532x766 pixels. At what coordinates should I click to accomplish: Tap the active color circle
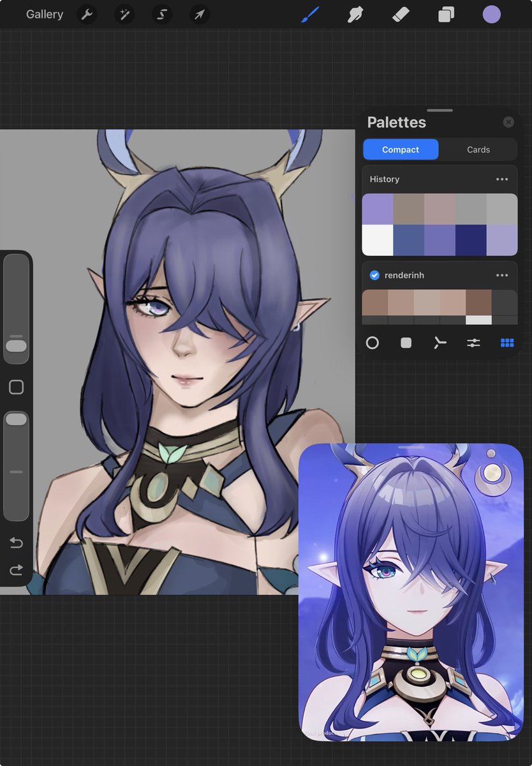[491, 14]
